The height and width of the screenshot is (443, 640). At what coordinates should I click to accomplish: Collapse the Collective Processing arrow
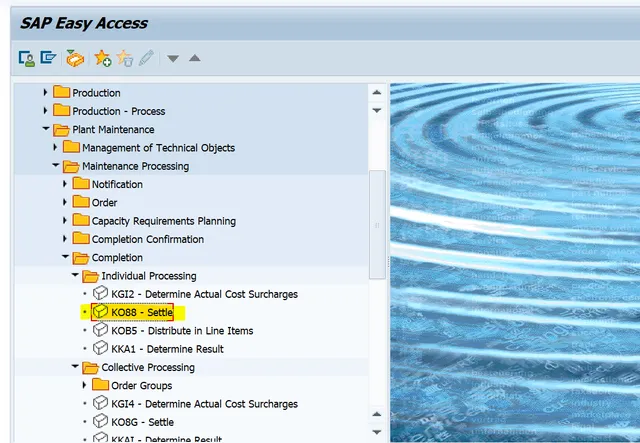(75, 366)
